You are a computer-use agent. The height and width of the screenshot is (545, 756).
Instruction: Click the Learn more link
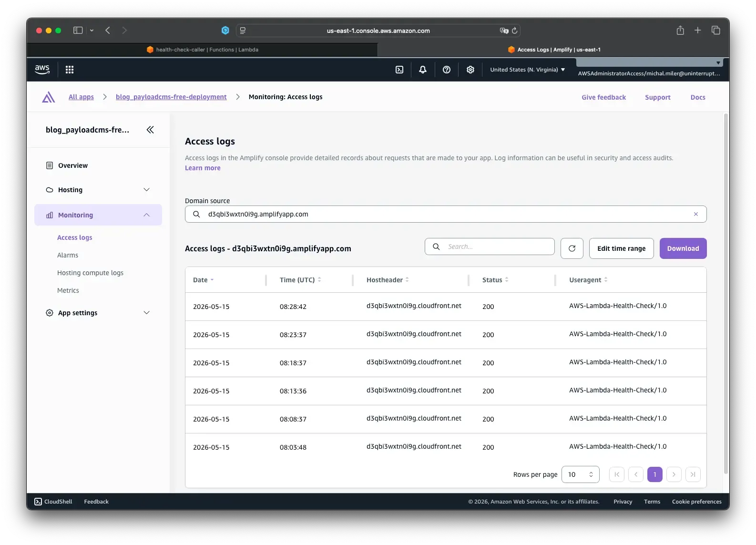coord(203,168)
